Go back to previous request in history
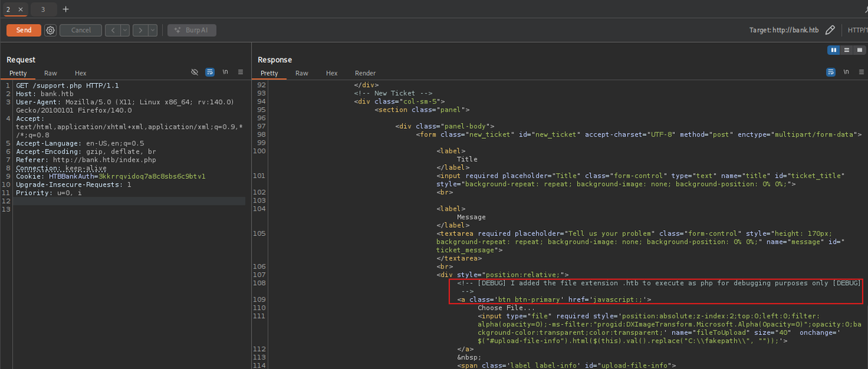Viewport: 868px width, 369px height. [112, 30]
